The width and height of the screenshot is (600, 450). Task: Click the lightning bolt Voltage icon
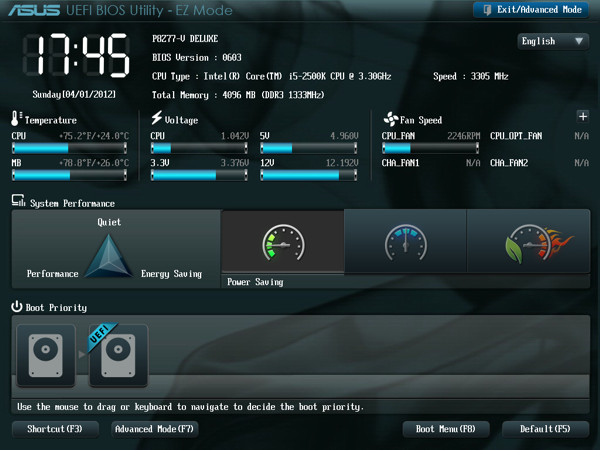[157, 117]
